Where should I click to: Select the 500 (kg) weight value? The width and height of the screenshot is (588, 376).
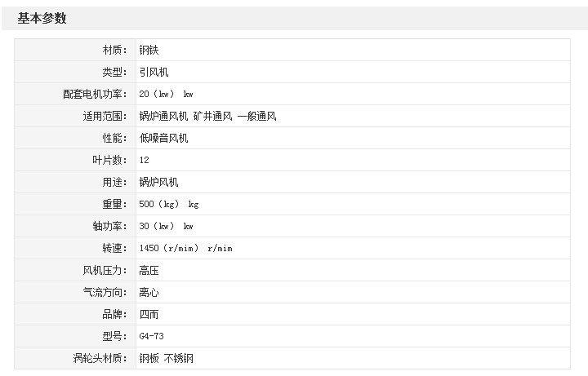tap(169, 204)
